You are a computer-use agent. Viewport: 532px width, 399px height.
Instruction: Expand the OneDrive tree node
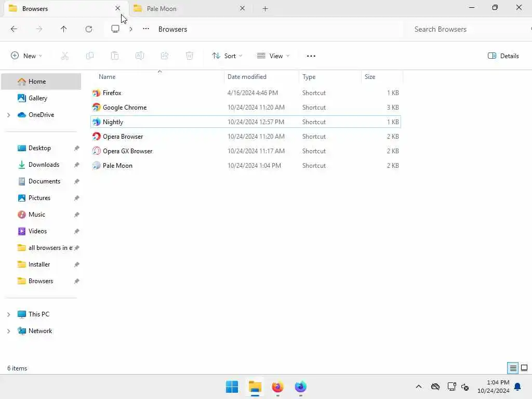pos(8,115)
